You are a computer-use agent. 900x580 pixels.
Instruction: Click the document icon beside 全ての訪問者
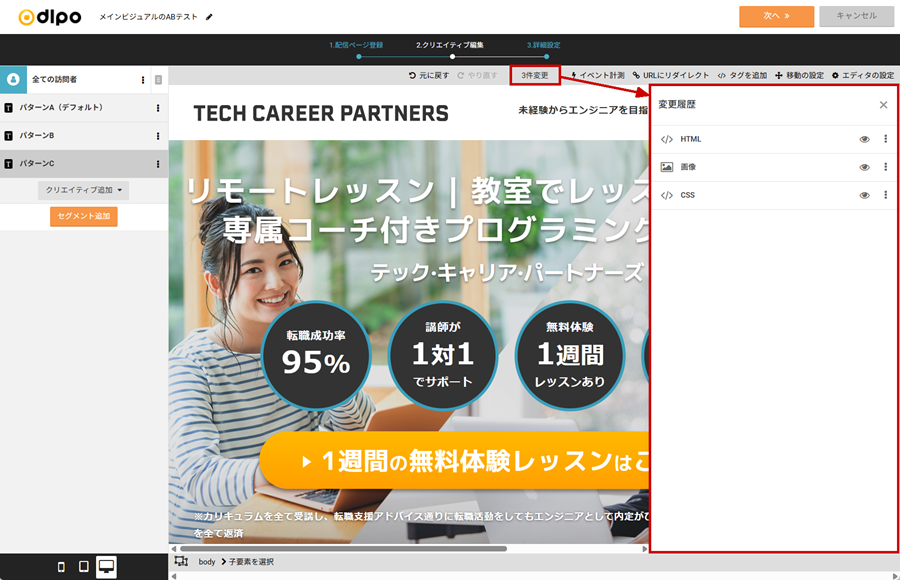click(158, 80)
